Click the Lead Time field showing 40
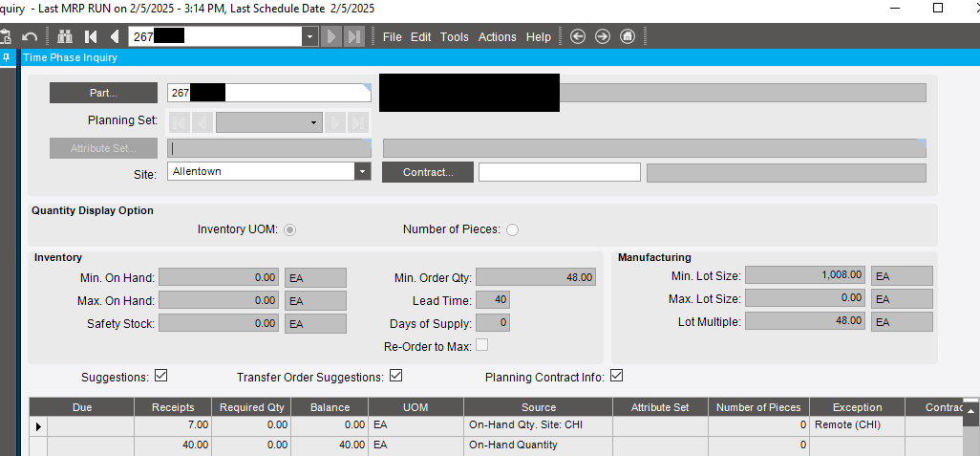This screenshot has height=456, width=980. click(493, 299)
